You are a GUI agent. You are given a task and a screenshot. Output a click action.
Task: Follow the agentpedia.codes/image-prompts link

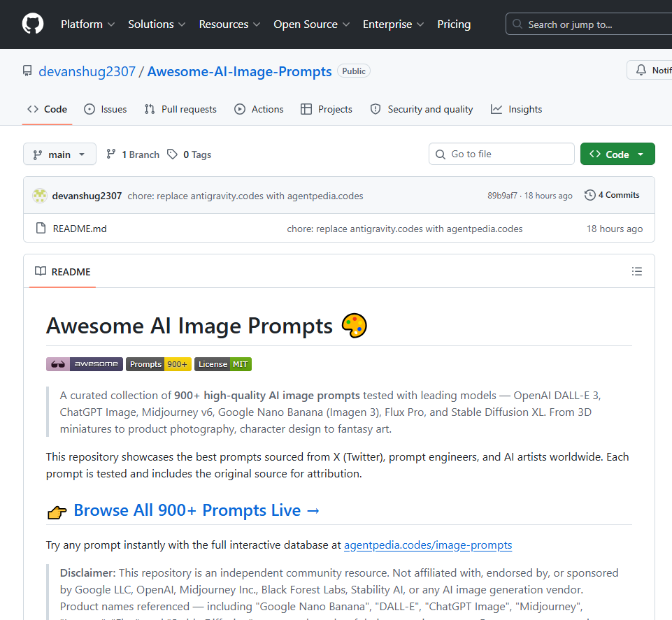click(428, 545)
